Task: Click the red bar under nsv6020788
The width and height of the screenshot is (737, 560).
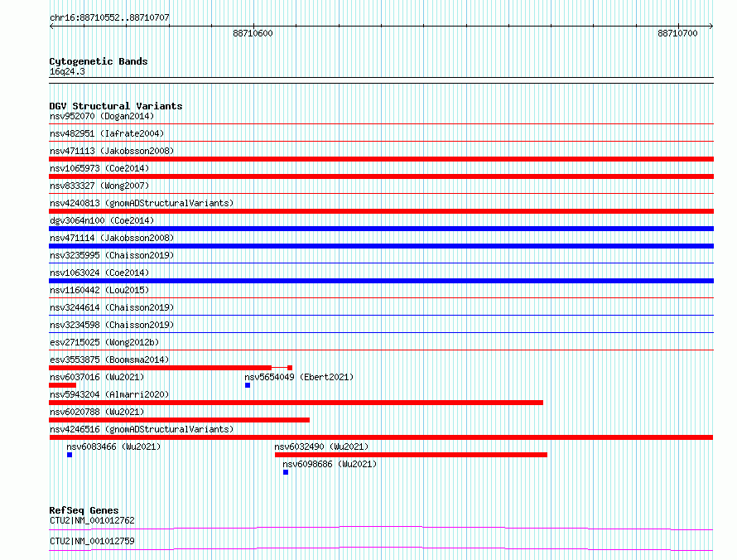Action: pyautogui.click(x=179, y=420)
